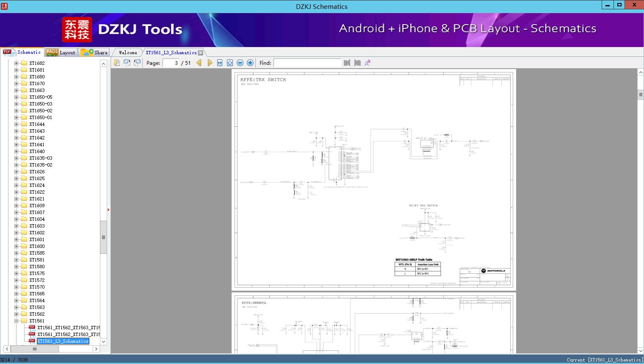Toggle match case search option icon
Screen dimensions: 644x364
[368, 63]
